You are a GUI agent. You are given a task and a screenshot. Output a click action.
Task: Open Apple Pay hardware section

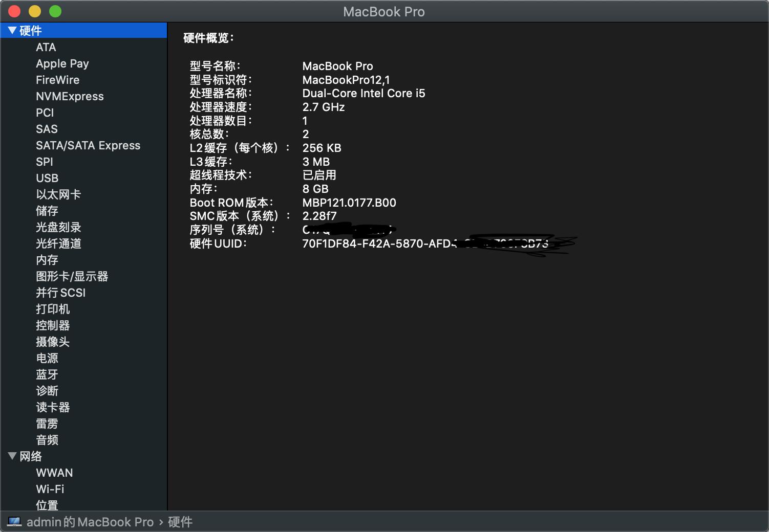point(62,63)
